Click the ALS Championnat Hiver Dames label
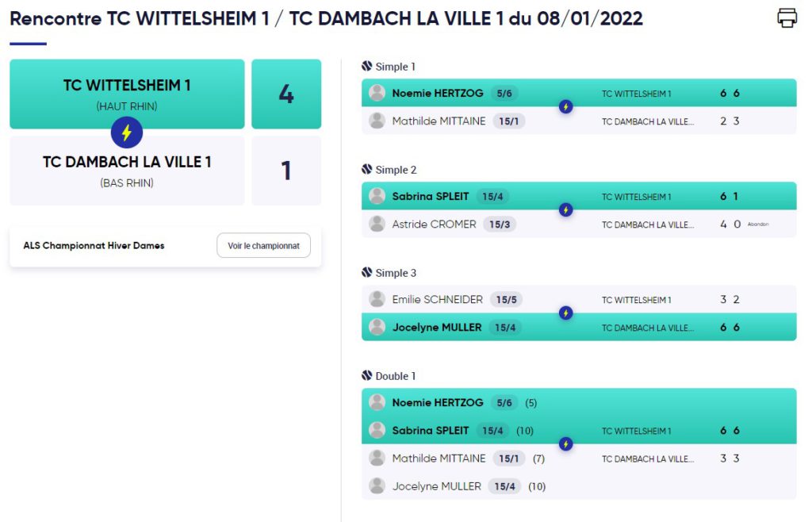812x522 pixels. (x=94, y=245)
